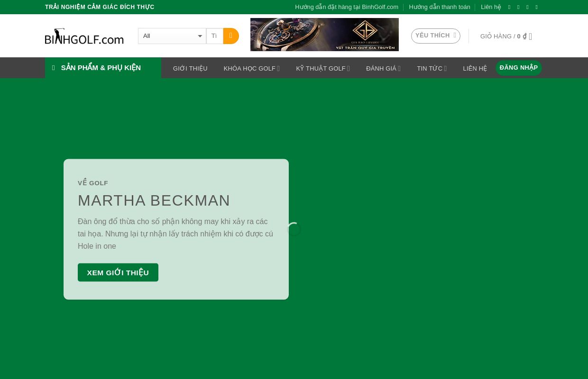
Task: Expand the Khóa học Golf menu
Action: 251,68
